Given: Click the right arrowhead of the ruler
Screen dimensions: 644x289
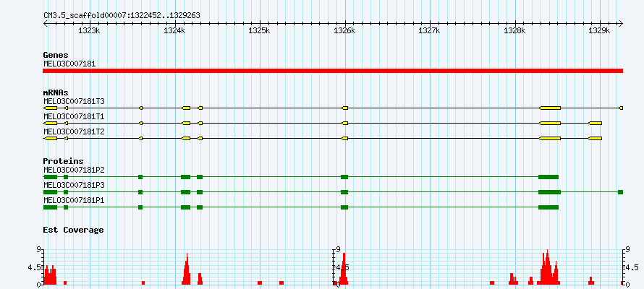Looking at the screenshot, I should [621, 23].
